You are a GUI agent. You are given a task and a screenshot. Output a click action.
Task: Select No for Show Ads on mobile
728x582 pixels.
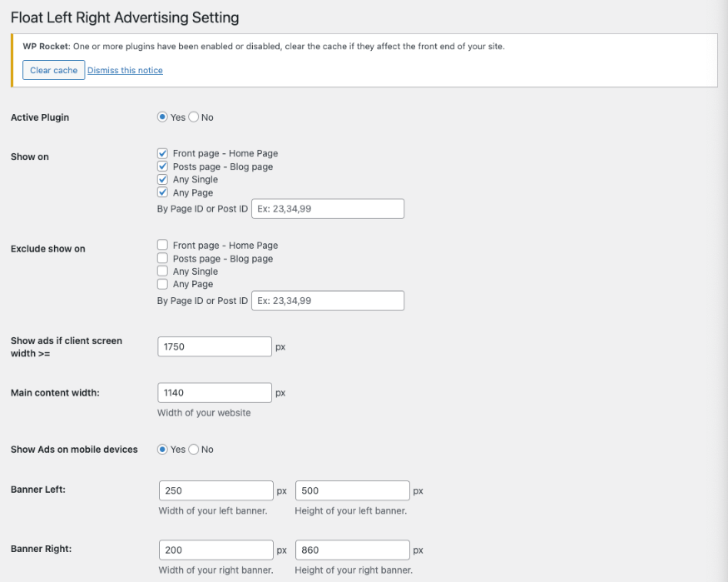[x=194, y=450]
